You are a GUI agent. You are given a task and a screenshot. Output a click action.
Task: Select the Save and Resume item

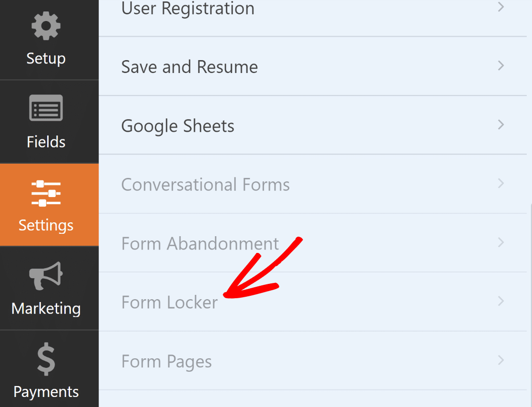click(313, 66)
